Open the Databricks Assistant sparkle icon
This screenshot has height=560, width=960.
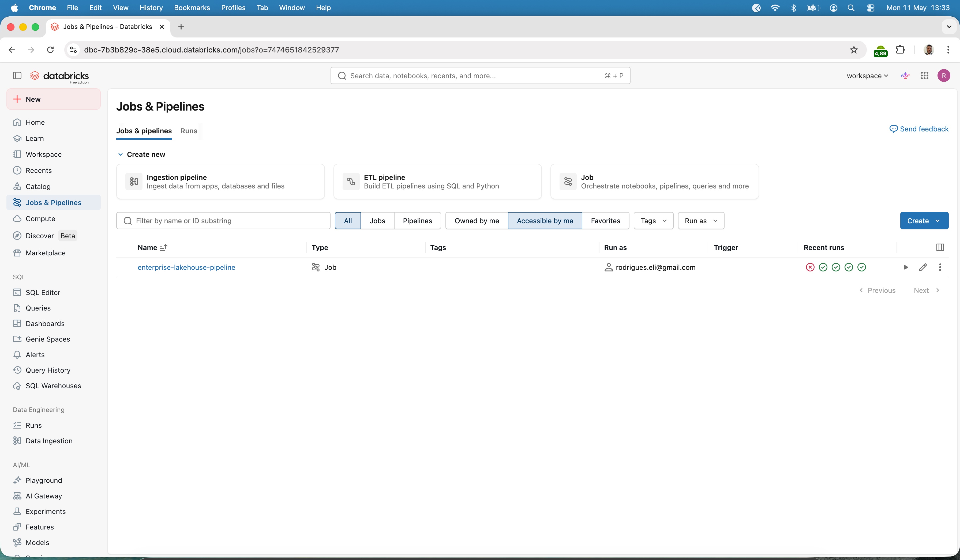click(x=905, y=76)
